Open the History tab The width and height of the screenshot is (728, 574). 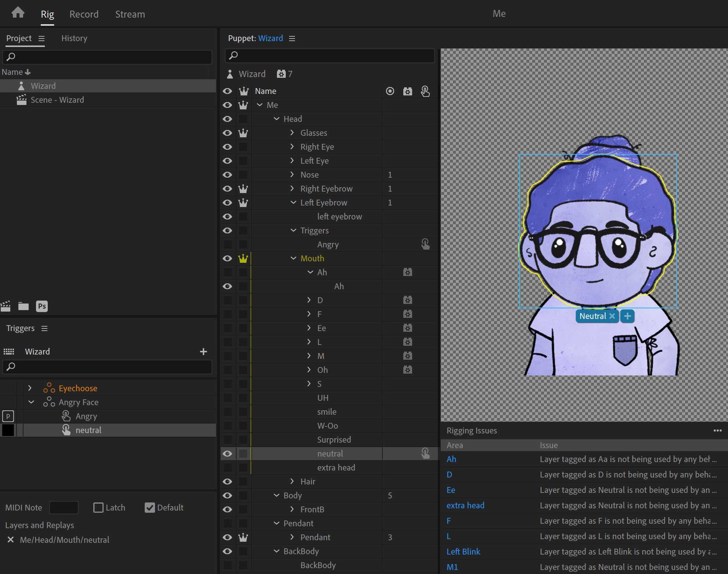(x=74, y=38)
